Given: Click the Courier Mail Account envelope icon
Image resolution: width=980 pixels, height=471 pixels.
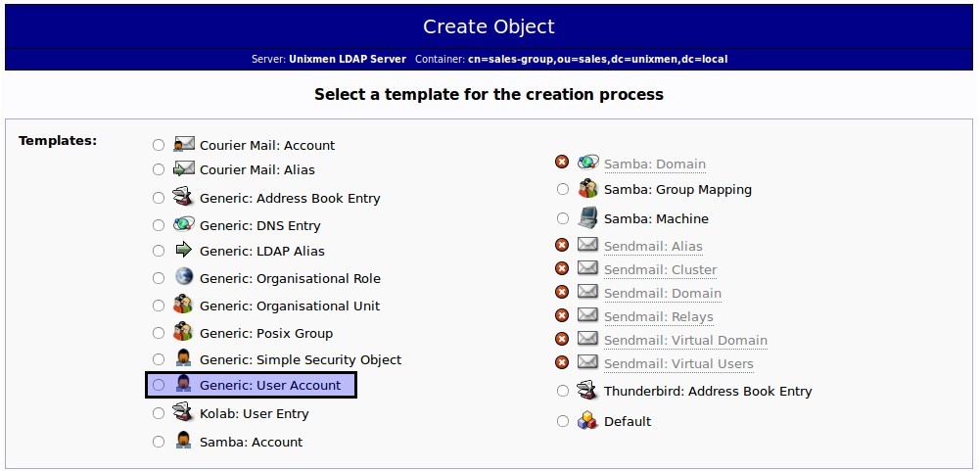Looking at the screenshot, I should click(184, 145).
